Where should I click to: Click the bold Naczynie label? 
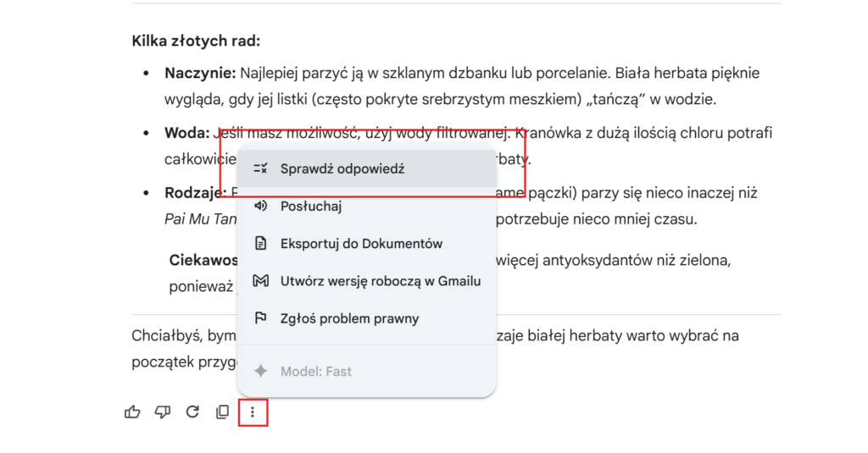point(200,73)
